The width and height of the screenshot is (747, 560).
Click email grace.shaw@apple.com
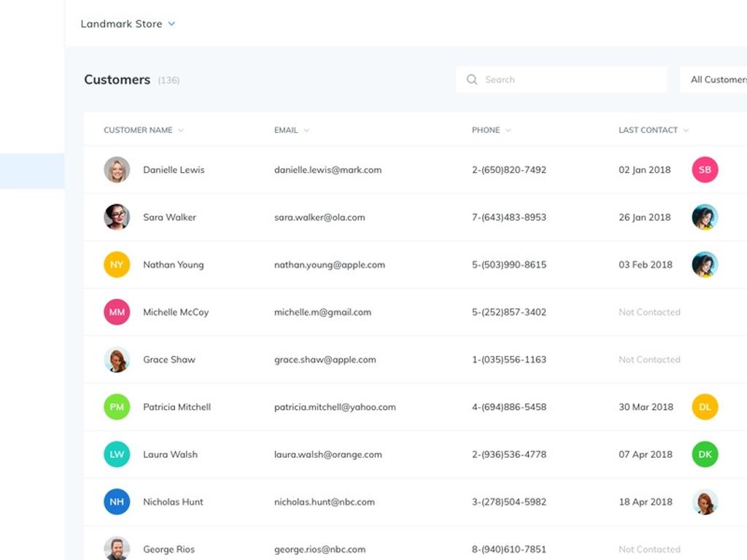tap(325, 359)
